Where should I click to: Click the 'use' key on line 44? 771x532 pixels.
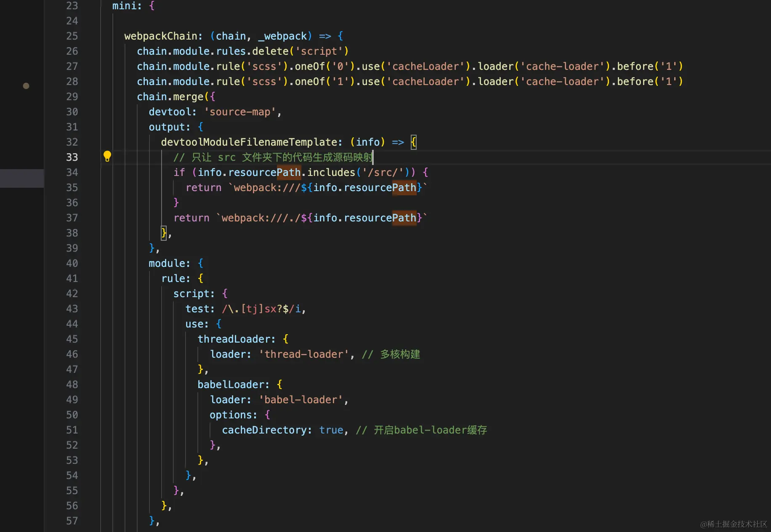(x=194, y=324)
